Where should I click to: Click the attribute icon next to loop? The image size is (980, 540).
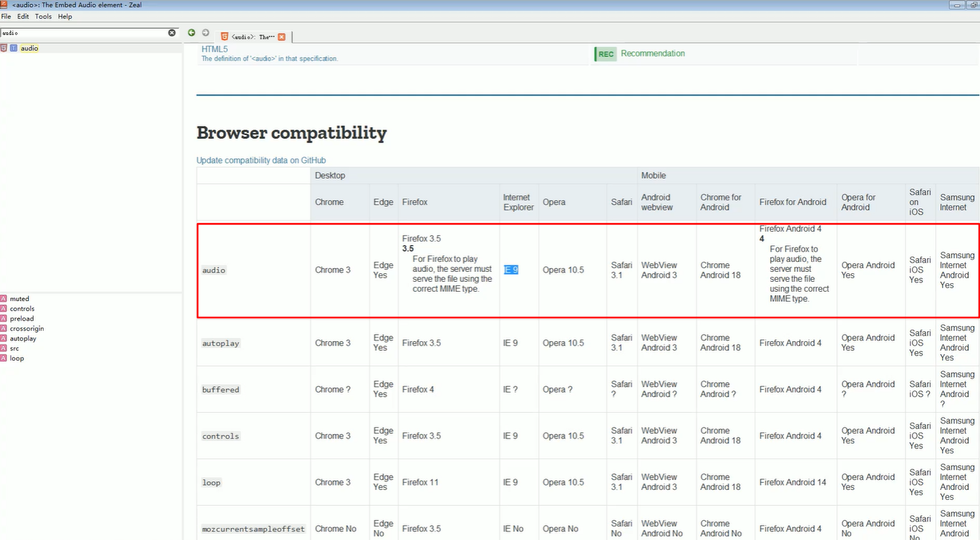pos(4,358)
